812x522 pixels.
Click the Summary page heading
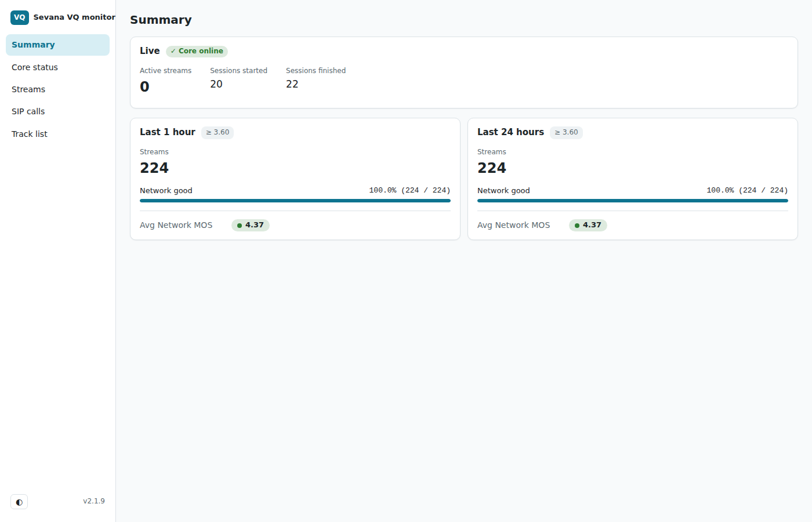pos(161,20)
